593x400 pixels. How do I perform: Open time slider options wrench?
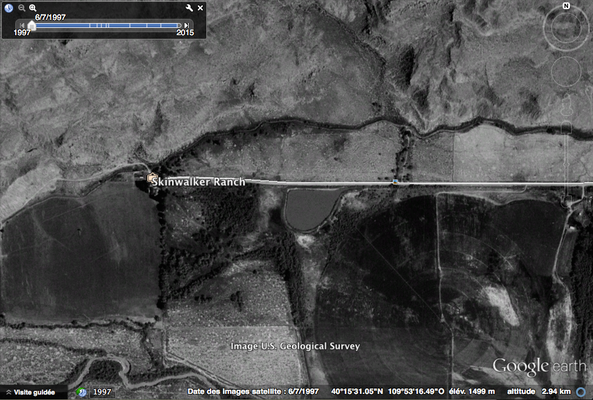pyautogui.click(x=189, y=8)
